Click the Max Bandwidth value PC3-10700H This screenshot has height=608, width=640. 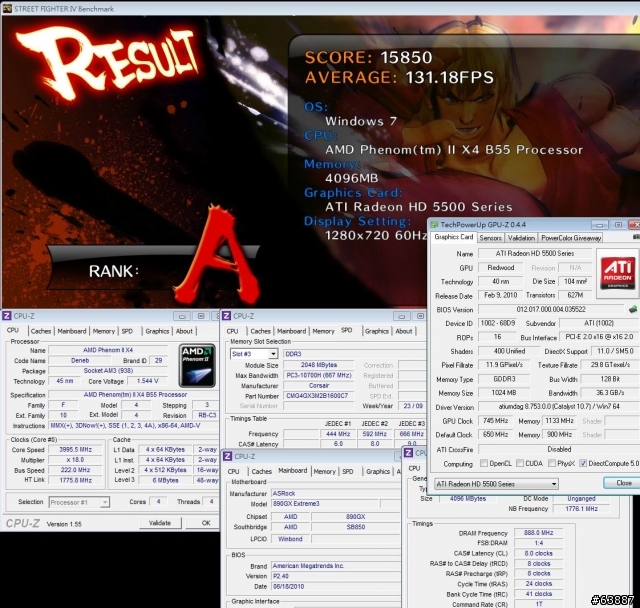tap(319, 375)
